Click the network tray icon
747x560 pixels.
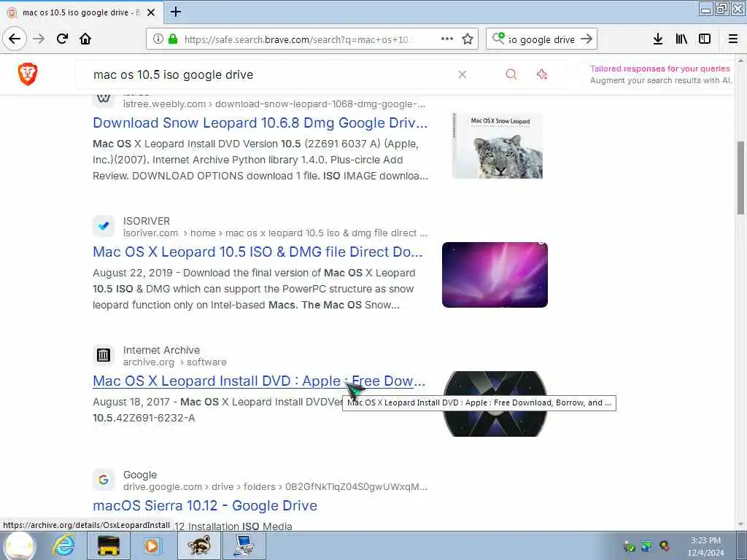click(646, 546)
